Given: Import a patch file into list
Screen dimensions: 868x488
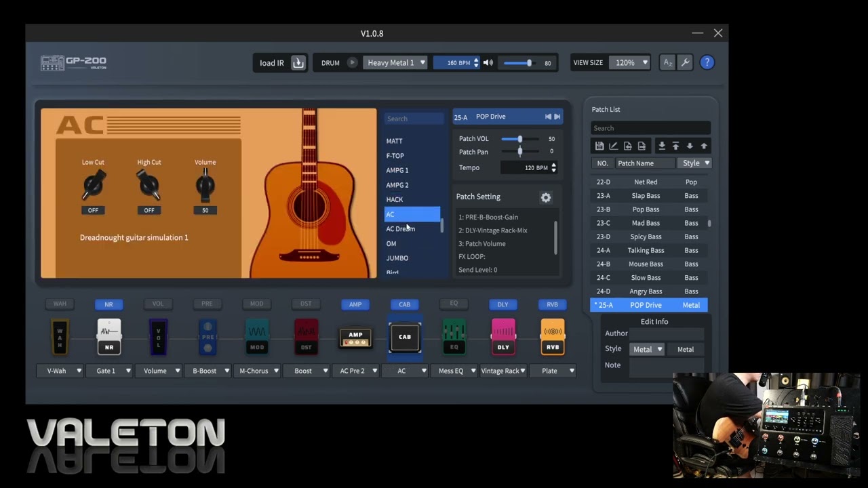Looking at the screenshot, I should 628,146.
